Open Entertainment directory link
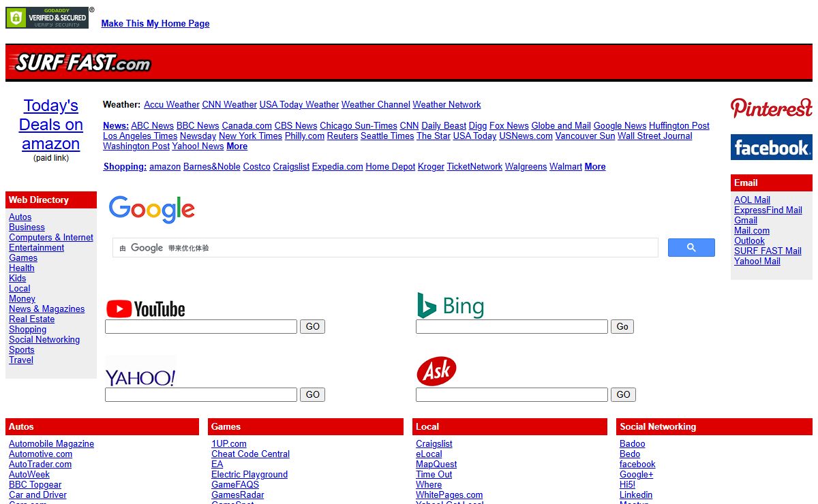Screen dimensions: 818x504 [x=37, y=248]
